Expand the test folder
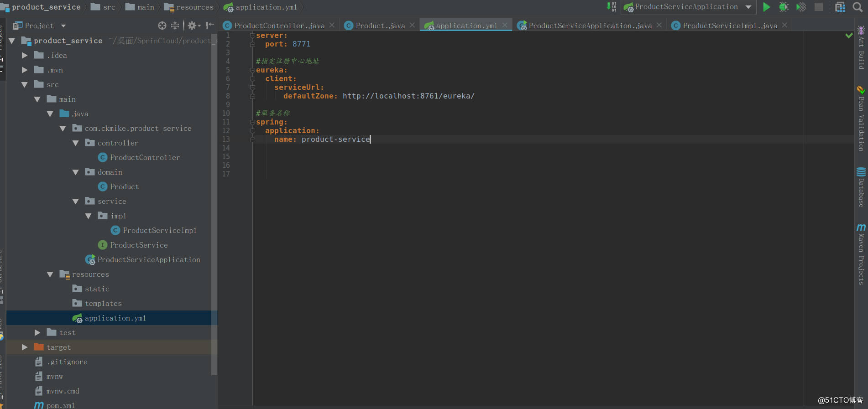The width and height of the screenshot is (868, 409). pyautogui.click(x=37, y=332)
